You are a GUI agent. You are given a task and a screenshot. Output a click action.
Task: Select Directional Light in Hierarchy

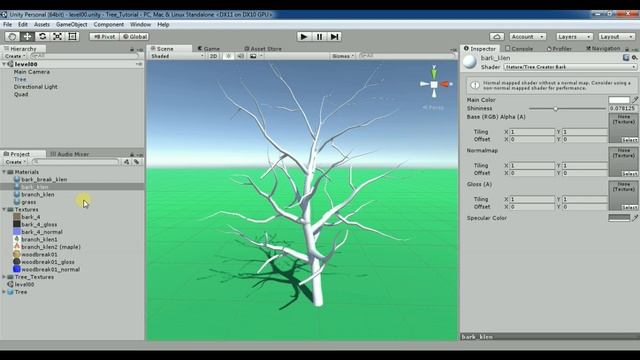[36, 87]
